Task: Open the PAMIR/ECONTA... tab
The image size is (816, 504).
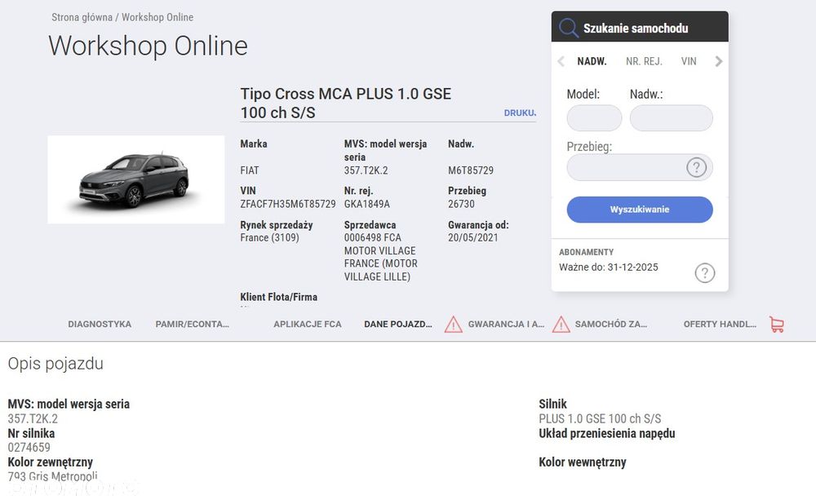Action: coord(192,324)
